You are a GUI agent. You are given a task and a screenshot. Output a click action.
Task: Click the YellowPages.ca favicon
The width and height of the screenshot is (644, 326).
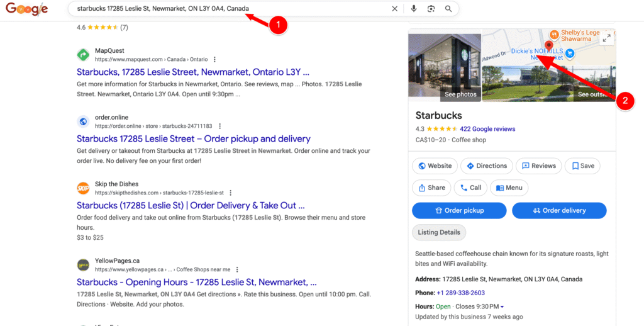click(84, 265)
